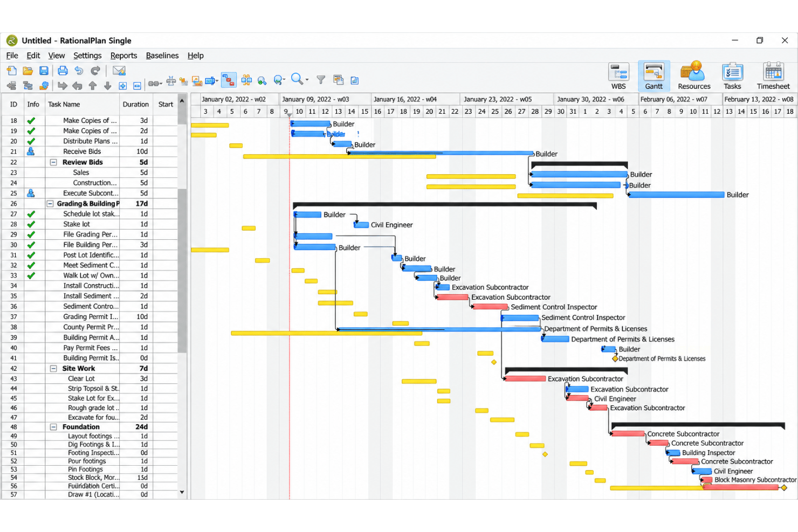Collapse the Grading & Building summary task
The height and width of the screenshot is (532, 798).
(50, 204)
